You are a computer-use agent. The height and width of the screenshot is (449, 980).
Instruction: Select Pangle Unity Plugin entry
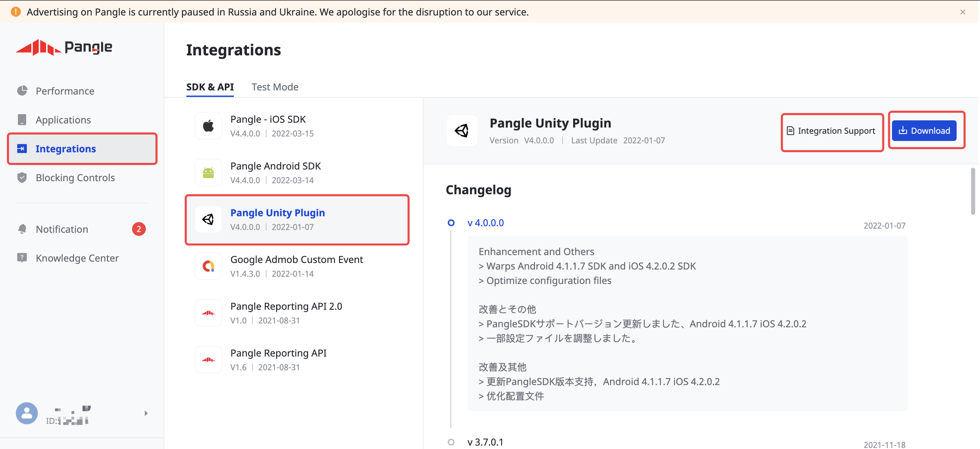[x=297, y=220]
